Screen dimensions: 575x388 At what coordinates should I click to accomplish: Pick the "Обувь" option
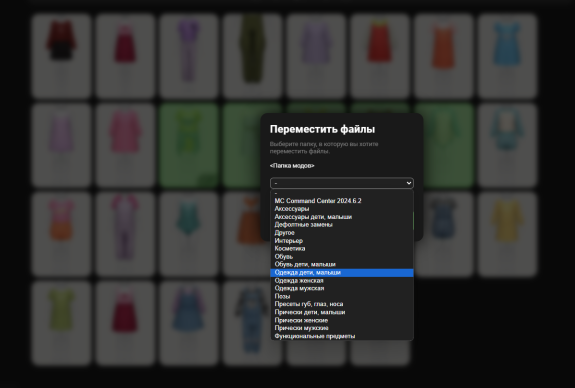[342, 256]
